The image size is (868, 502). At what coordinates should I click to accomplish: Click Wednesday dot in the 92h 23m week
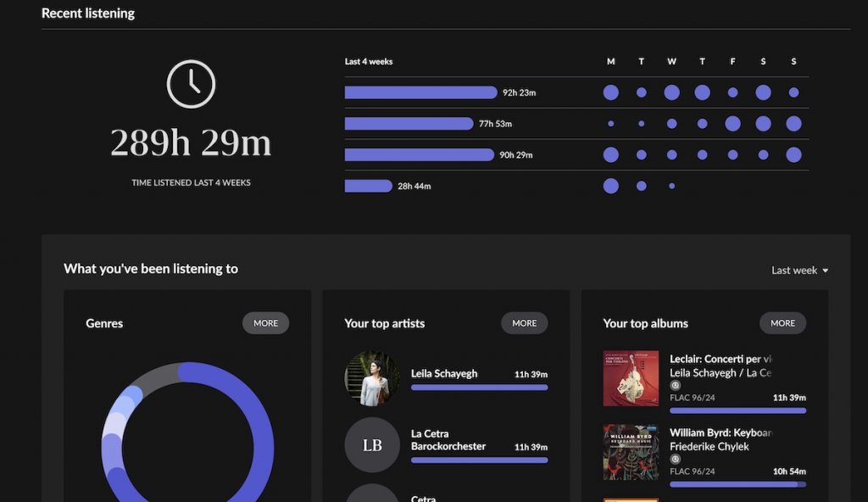click(x=671, y=92)
